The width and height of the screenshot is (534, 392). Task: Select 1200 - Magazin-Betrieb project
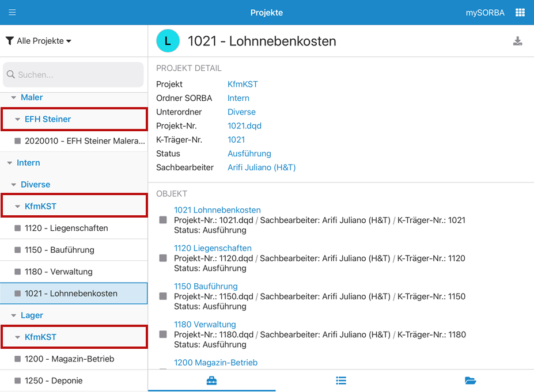(x=69, y=359)
